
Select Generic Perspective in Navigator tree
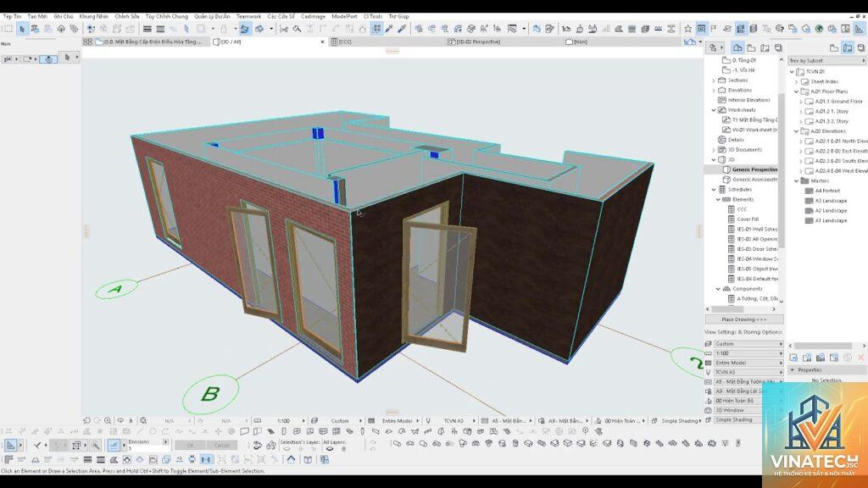(x=754, y=169)
